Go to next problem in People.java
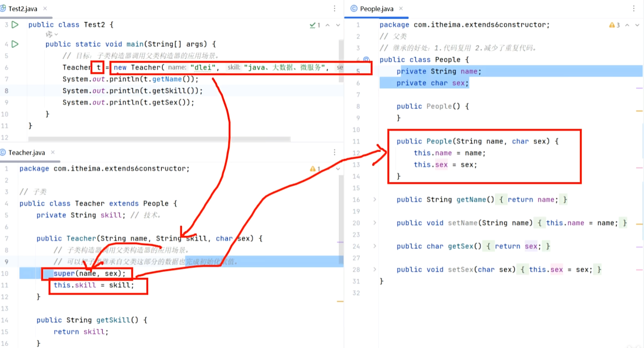Viewport: 644px width, 348px height. 637,25
